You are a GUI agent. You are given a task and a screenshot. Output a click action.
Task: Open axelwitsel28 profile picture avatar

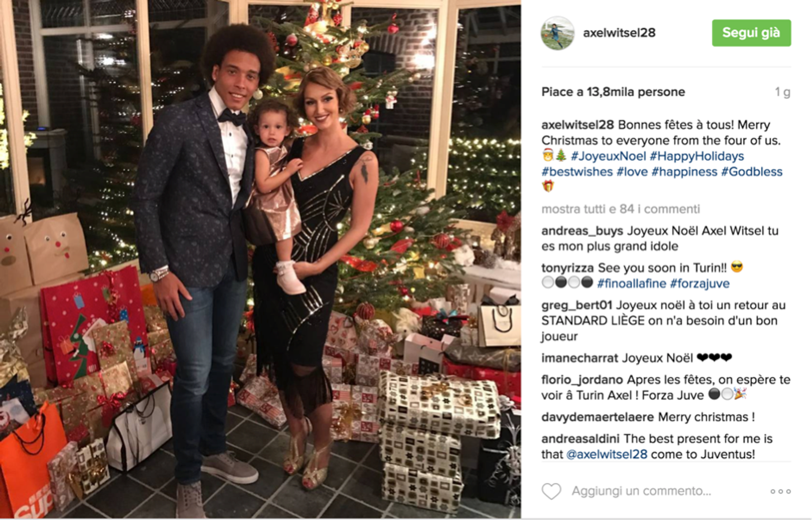point(557,33)
